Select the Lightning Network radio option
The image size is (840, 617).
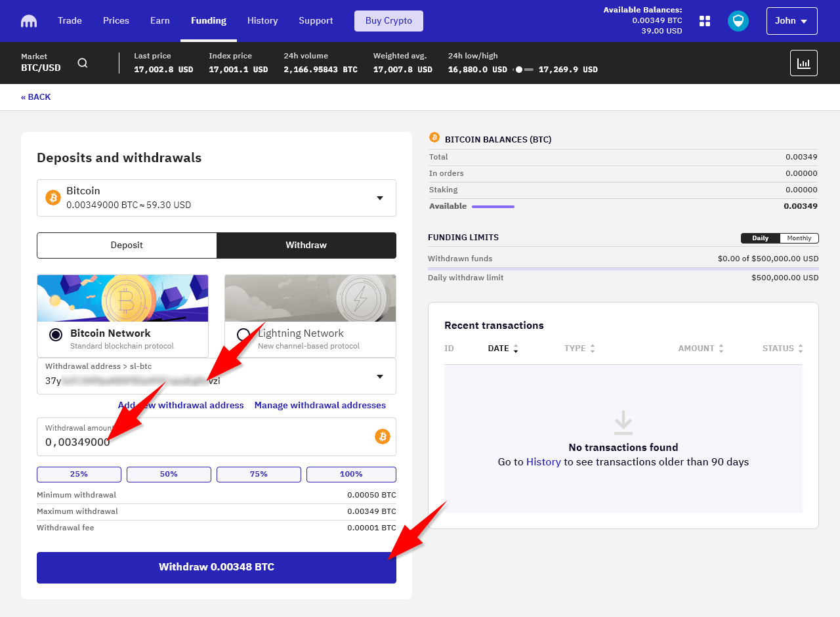point(243,335)
